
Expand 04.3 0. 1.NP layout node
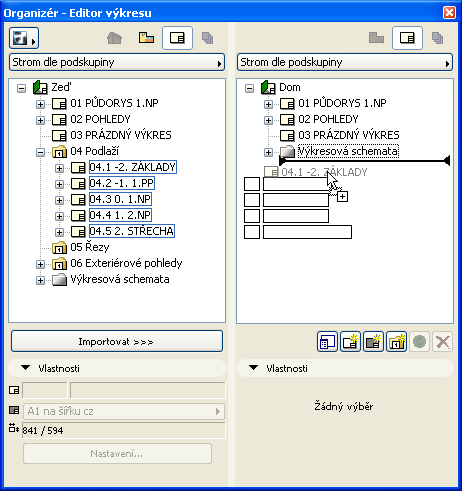pyautogui.click(x=59, y=200)
